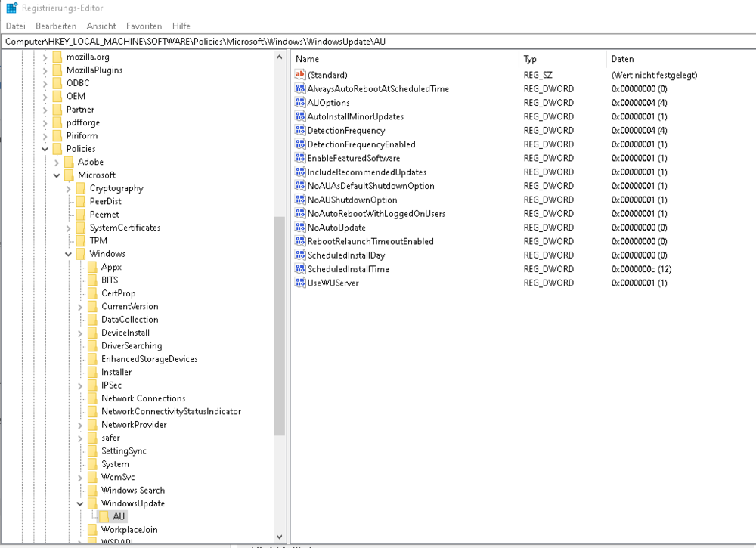
Task: Collapse the WindowsUpdate tree node
Action: point(80,503)
